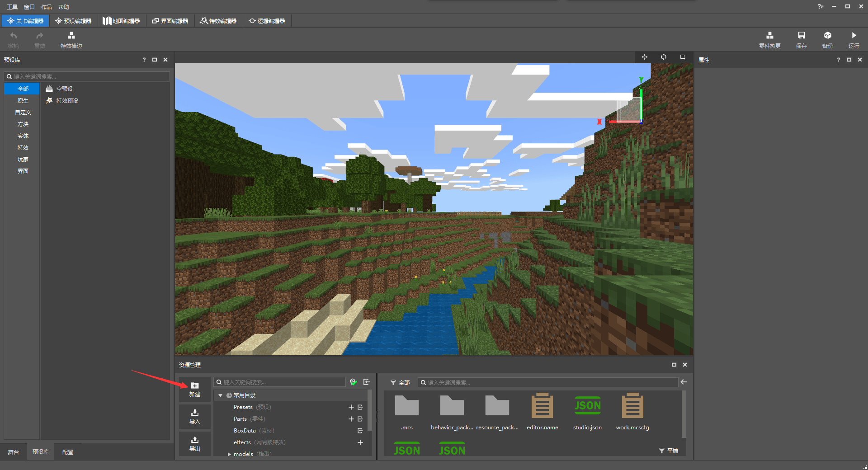Switch to the 舞台 bottom tab
Screen dimensions: 868x470
14,452
